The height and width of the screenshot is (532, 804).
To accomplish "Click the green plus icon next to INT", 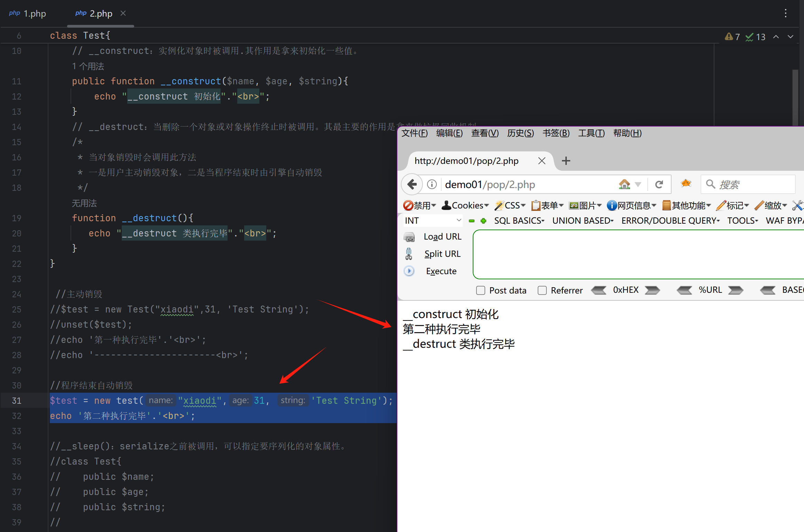I will (483, 221).
